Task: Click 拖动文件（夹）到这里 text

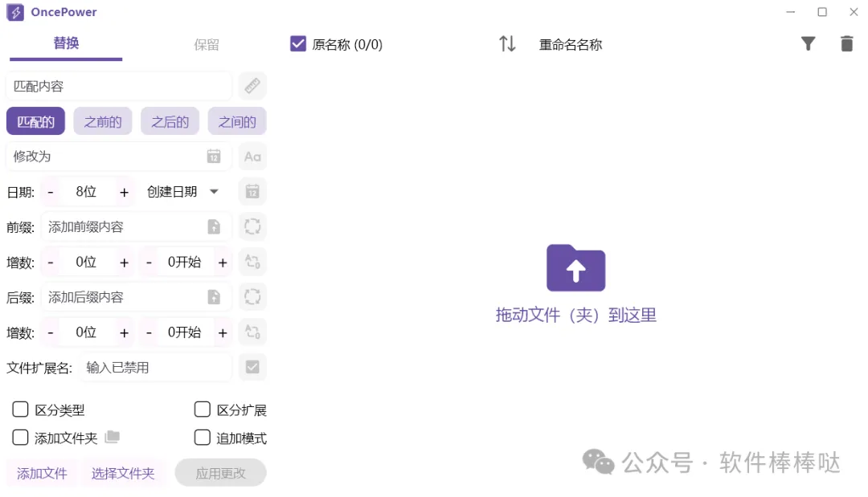Action: coord(575,315)
